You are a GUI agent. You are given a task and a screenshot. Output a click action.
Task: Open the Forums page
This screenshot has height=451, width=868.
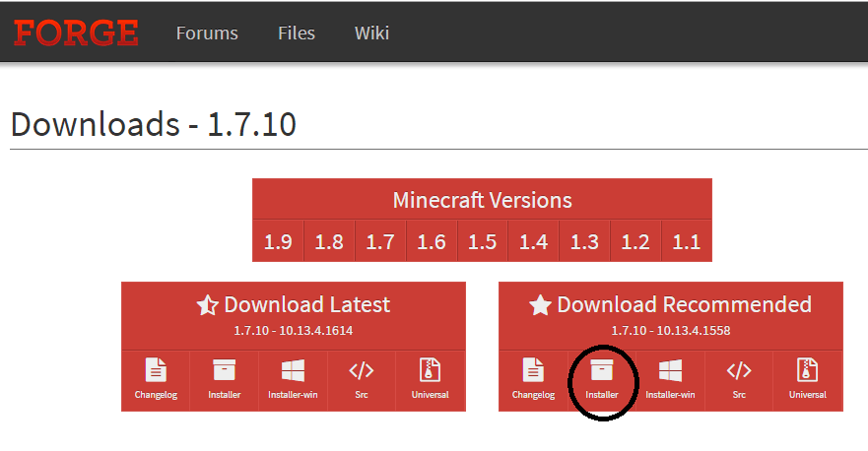[x=207, y=33]
